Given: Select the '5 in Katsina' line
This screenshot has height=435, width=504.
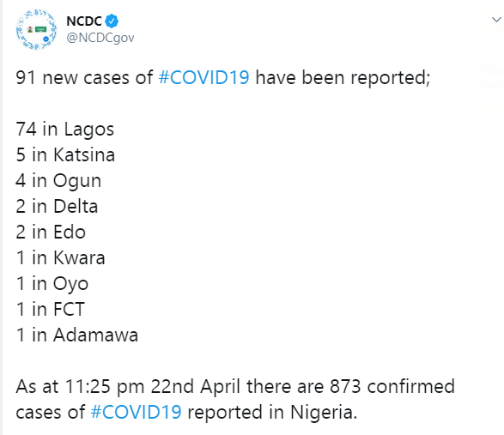Looking at the screenshot, I should pos(65,154).
